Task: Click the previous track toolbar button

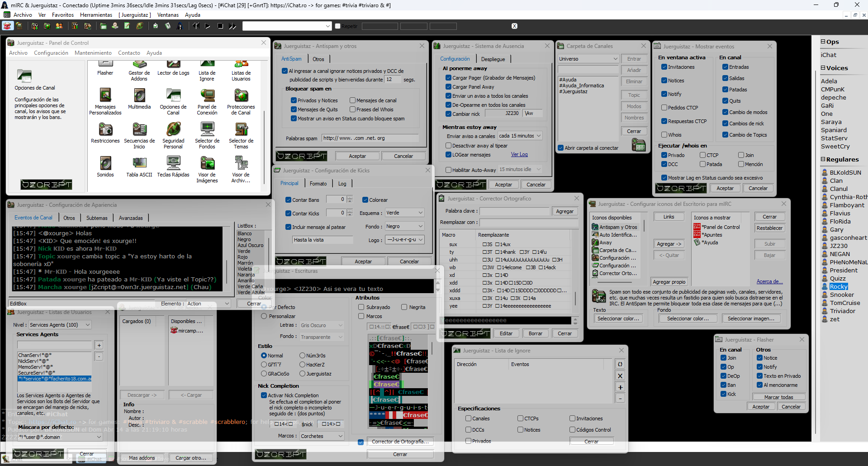Action: pyautogui.click(x=196, y=26)
